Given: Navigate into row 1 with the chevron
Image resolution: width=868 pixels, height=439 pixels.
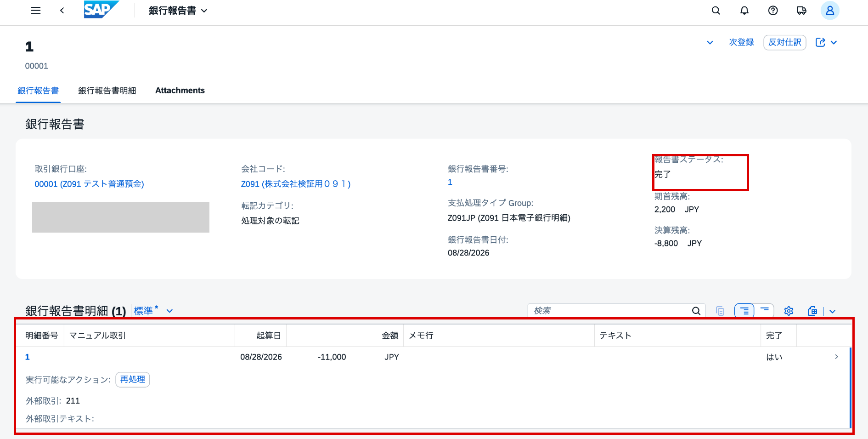Looking at the screenshot, I should pos(836,357).
